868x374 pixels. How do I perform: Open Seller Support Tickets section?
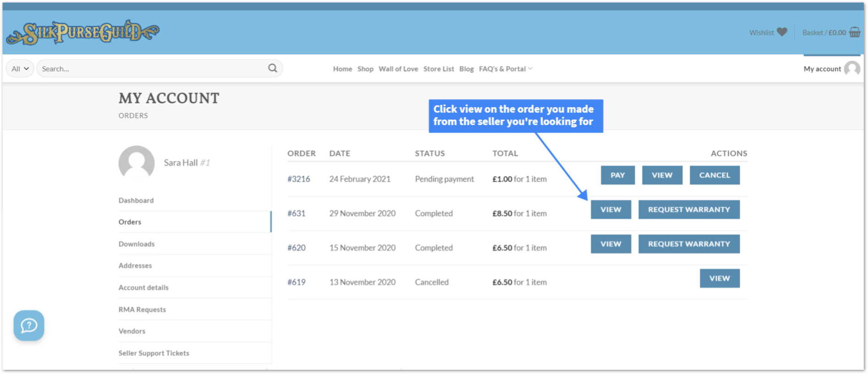[x=154, y=353]
